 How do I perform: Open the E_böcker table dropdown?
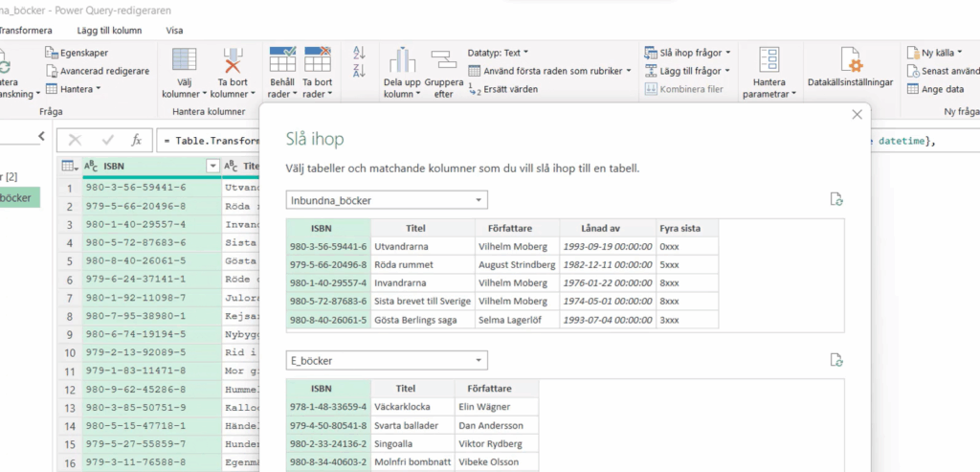(x=479, y=360)
